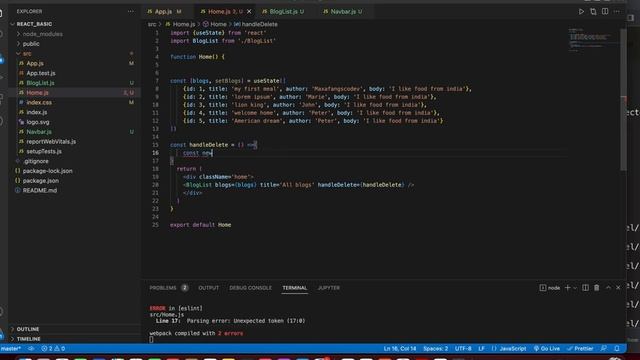Open Navbar.js from the Explorer tree
Screen dimensions: 640x360
[39, 132]
